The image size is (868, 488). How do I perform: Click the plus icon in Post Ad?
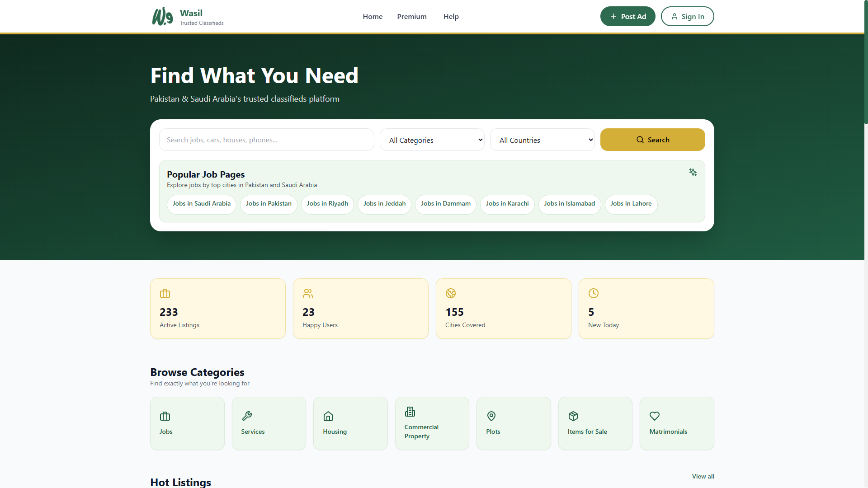pyautogui.click(x=613, y=16)
